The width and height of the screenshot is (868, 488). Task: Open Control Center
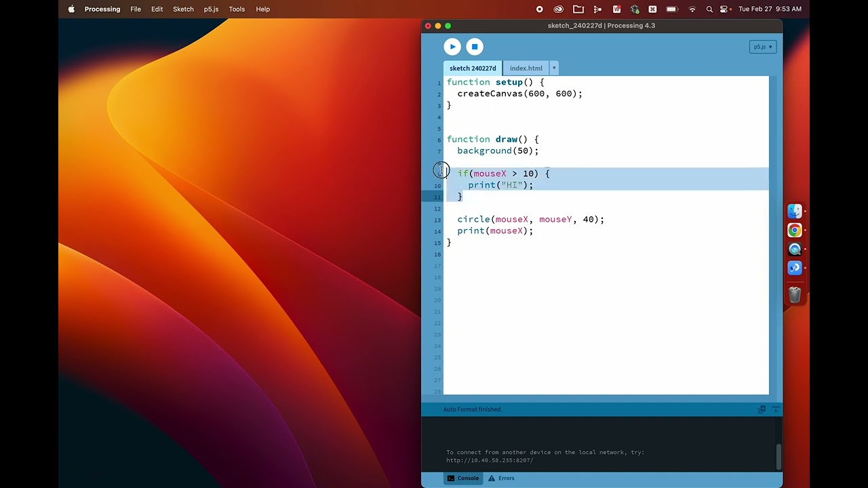pyautogui.click(x=724, y=9)
